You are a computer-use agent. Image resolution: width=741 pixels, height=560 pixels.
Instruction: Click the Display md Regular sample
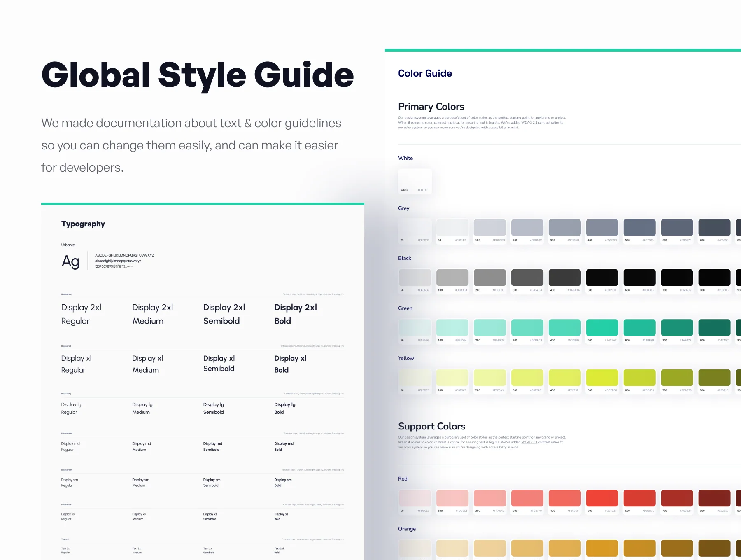[x=70, y=446]
